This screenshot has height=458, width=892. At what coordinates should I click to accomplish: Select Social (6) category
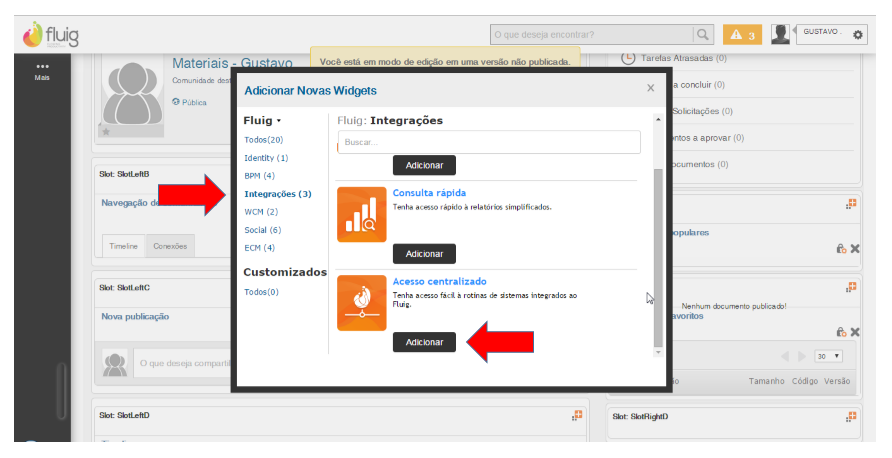(262, 230)
